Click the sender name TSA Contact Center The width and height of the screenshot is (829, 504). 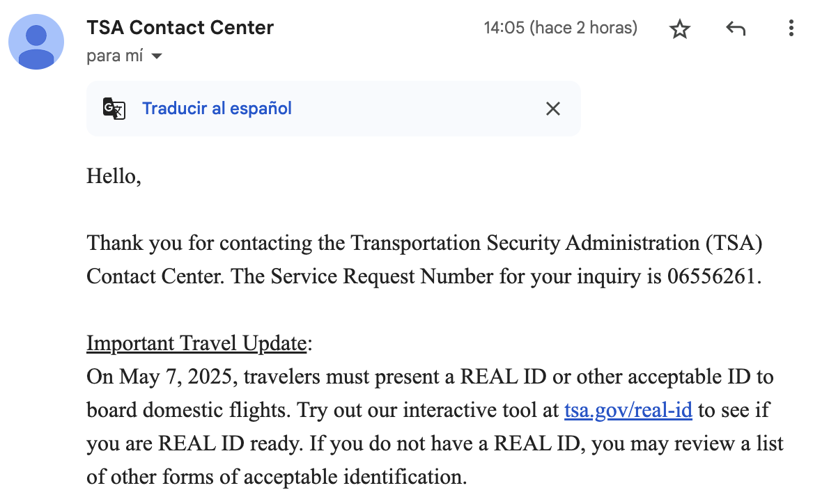(x=180, y=27)
